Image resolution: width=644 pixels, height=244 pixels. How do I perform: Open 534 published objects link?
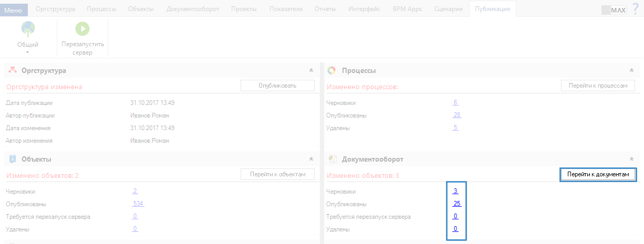[x=138, y=204]
